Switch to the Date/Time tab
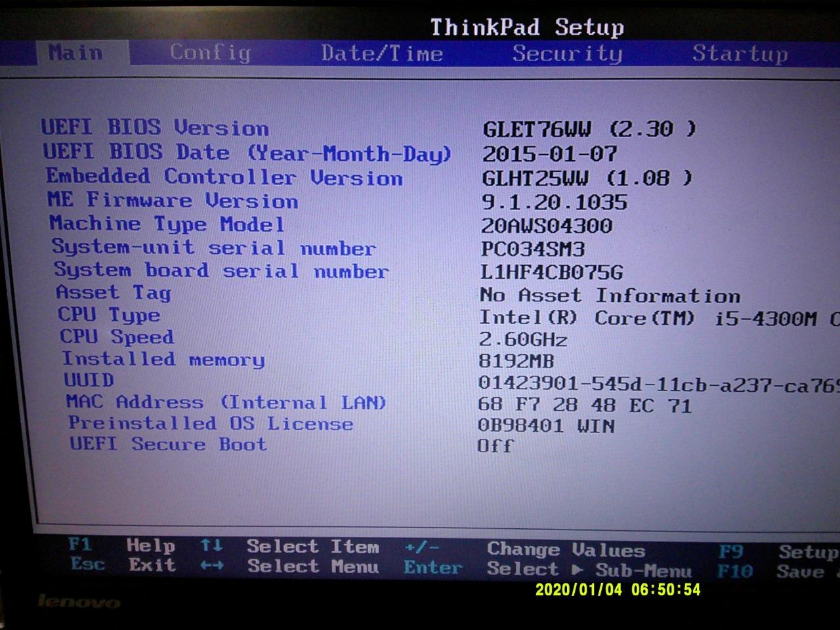The width and height of the screenshot is (840, 630). (382, 53)
